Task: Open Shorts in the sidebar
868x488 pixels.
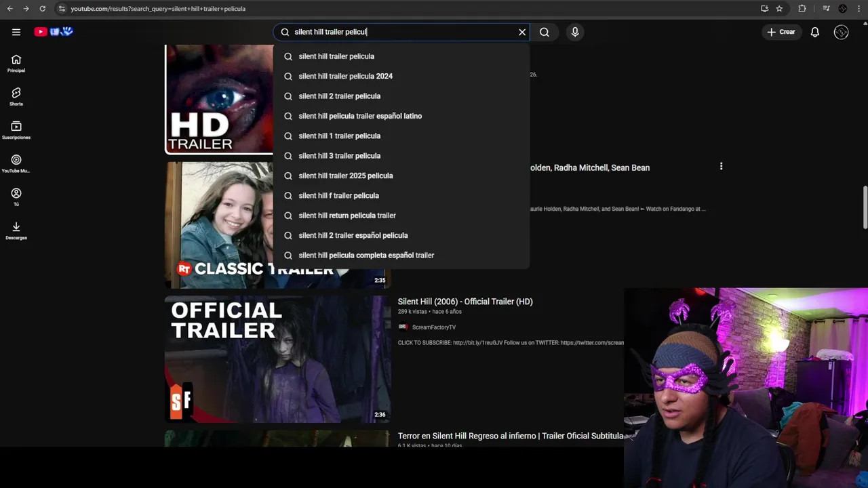Action: tap(16, 97)
